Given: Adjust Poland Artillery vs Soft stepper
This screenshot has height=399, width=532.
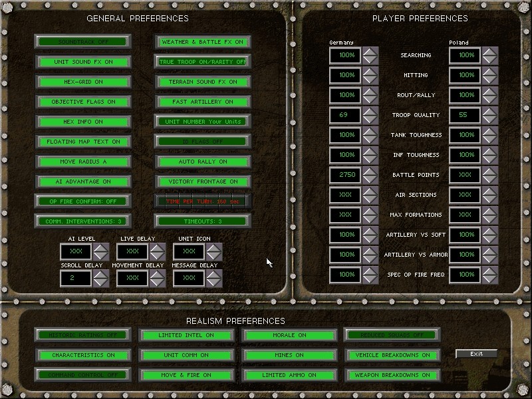Looking at the screenshot, I should [490, 235].
